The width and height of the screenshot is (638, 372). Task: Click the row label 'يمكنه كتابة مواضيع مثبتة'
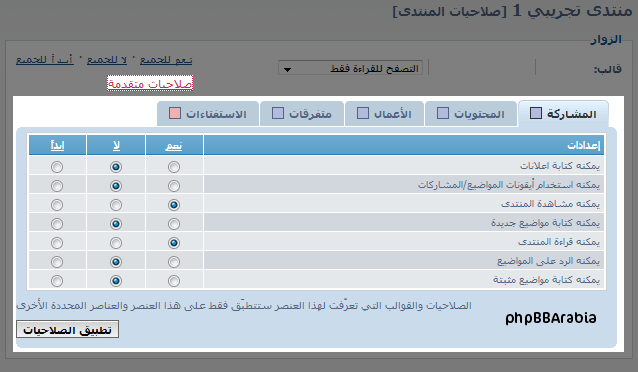(x=546, y=280)
